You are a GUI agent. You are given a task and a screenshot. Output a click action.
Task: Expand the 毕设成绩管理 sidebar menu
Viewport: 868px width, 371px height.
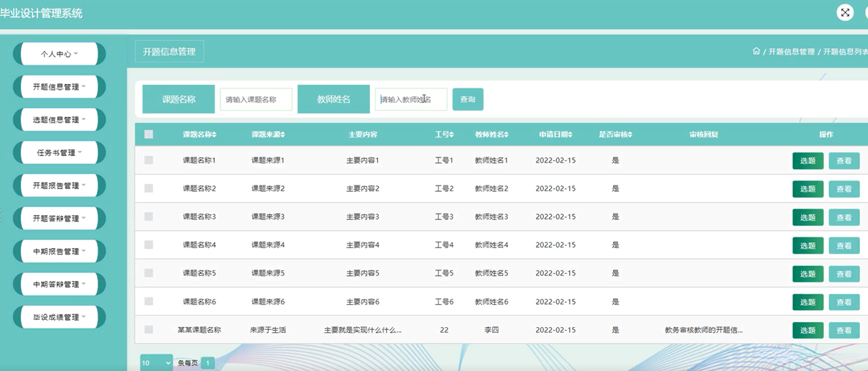tap(60, 317)
